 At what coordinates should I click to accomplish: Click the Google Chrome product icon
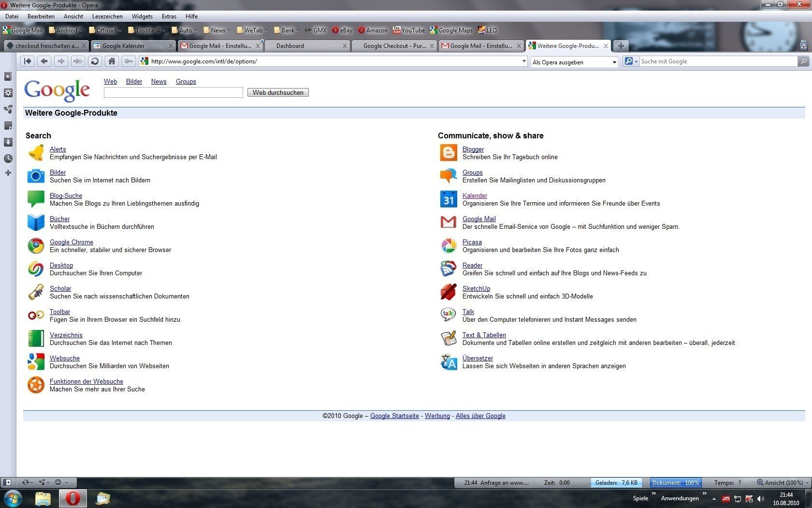pos(36,246)
